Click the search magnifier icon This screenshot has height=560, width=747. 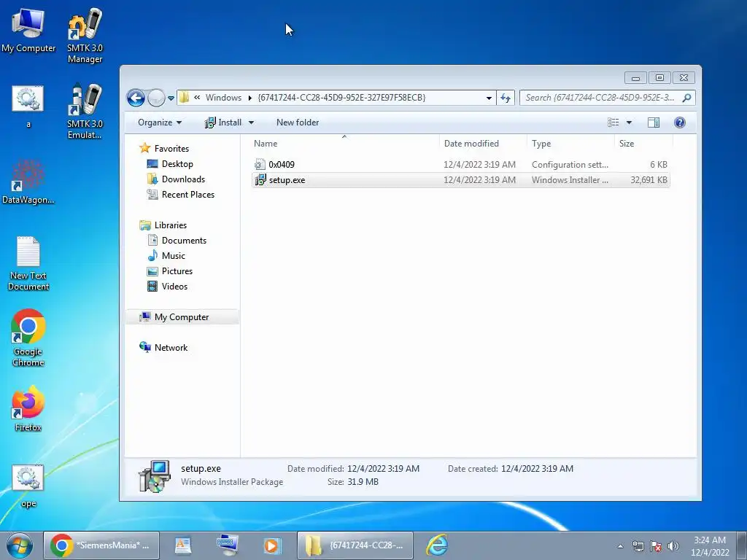686,98
